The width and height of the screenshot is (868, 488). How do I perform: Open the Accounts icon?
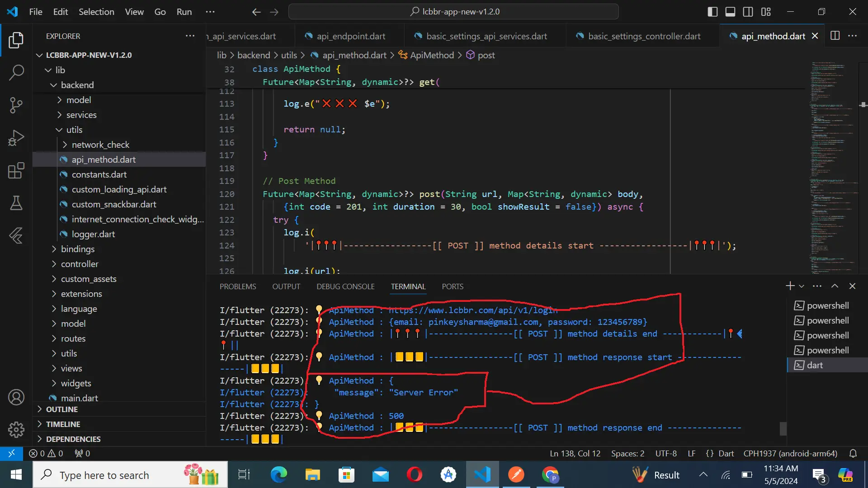point(16,397)
